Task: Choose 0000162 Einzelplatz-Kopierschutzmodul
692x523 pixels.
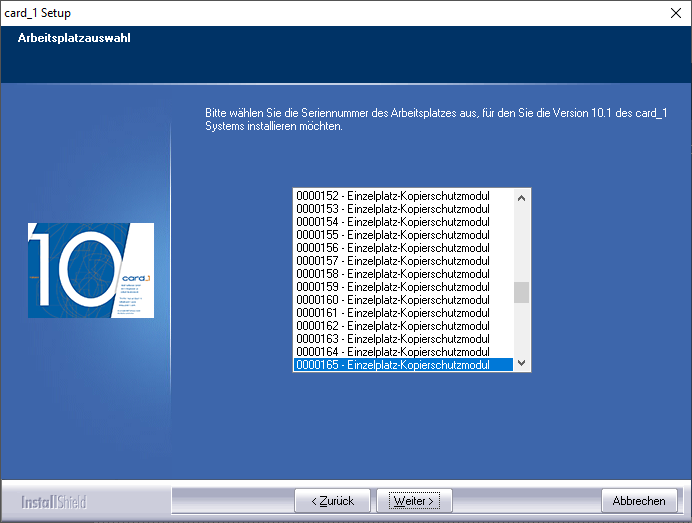Action: click(392, 326)
